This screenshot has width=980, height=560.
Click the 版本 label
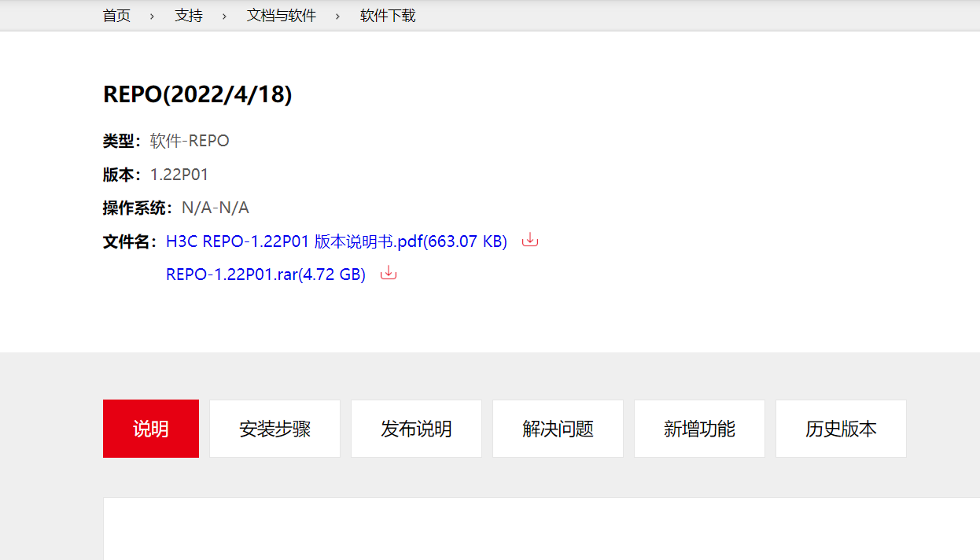pyautogui.click(x=123, y=175)
